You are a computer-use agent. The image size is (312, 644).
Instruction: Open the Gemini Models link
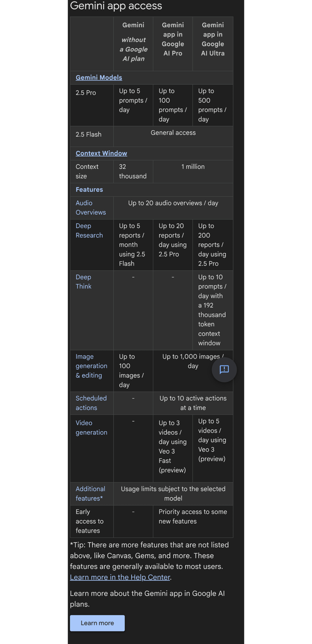99,77
